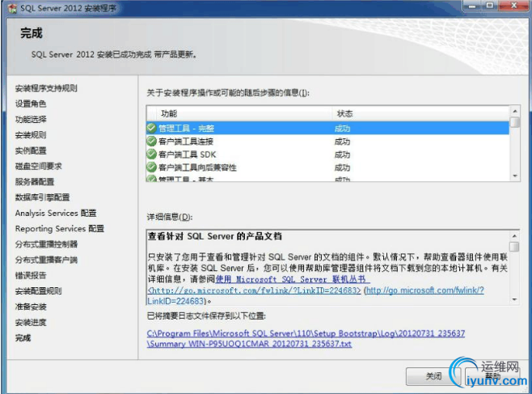Open the go.microsoft.com fwlink URL in parentheses
Screen dimensions: 532x394
(x=425, y=290)
